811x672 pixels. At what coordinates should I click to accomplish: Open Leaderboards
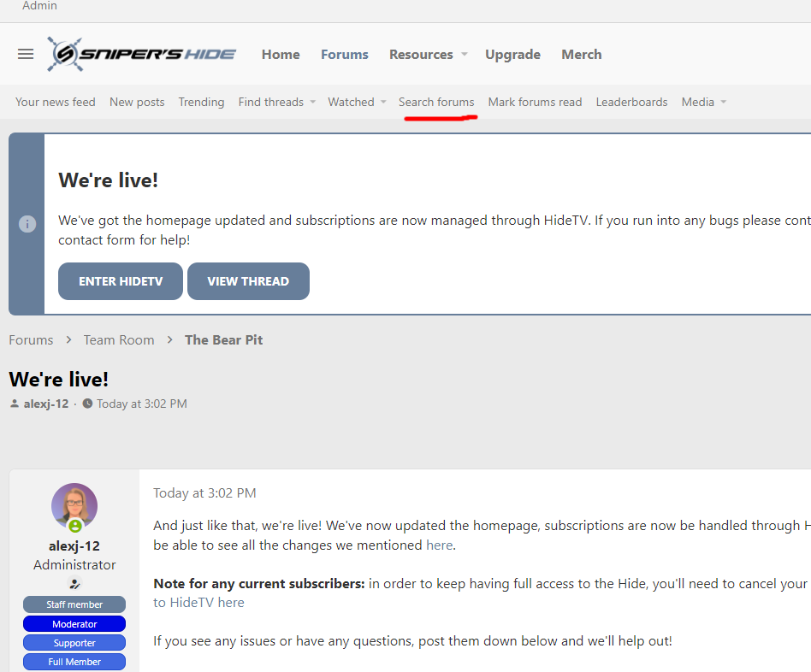(631, 102)
